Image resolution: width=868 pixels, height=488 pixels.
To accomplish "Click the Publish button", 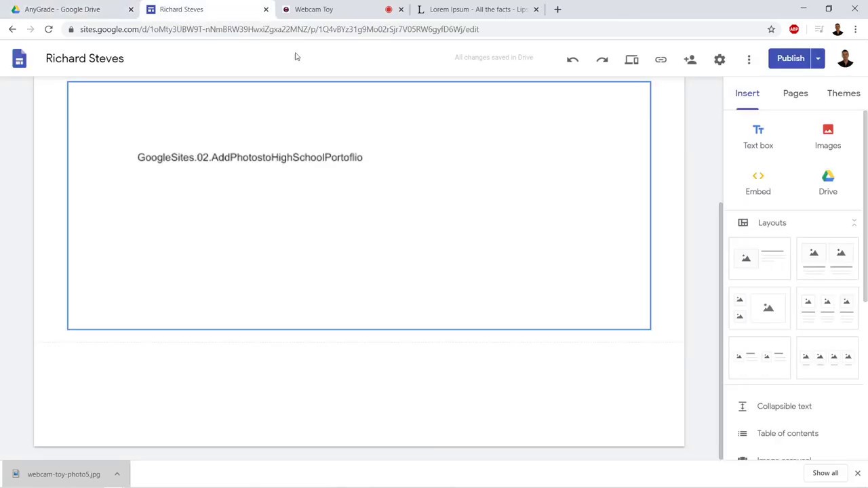I will pos(791,58).
